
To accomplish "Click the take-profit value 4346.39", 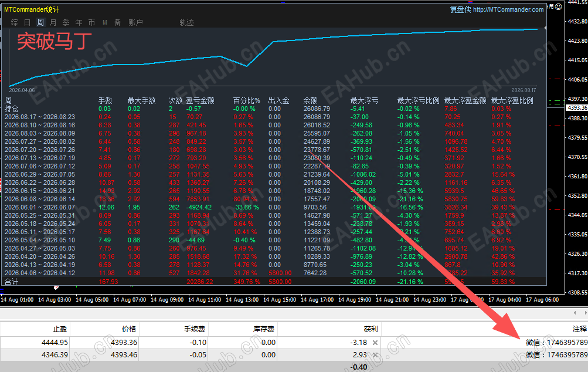I will 55,355.
